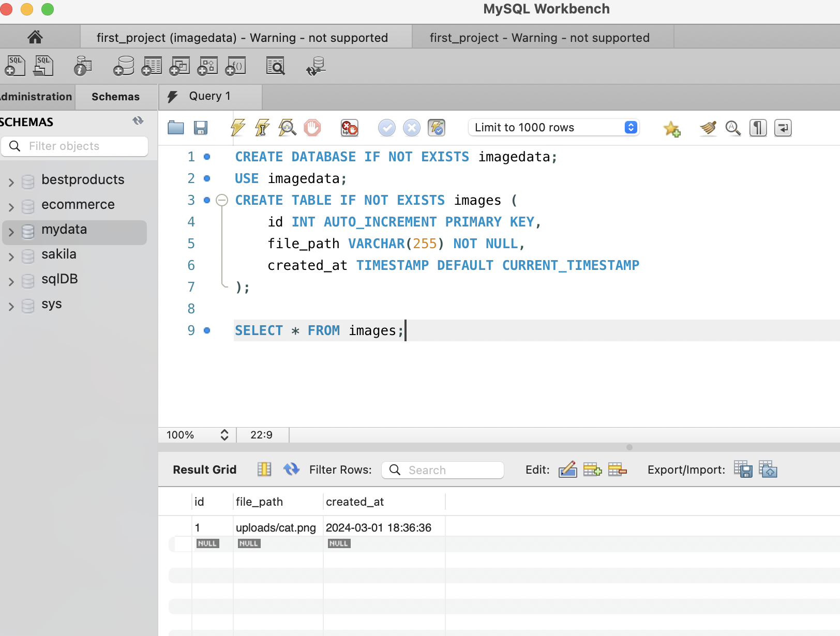Open the schema inspector info icon
This screenshot has width=840, height=636.
[82, 66]
